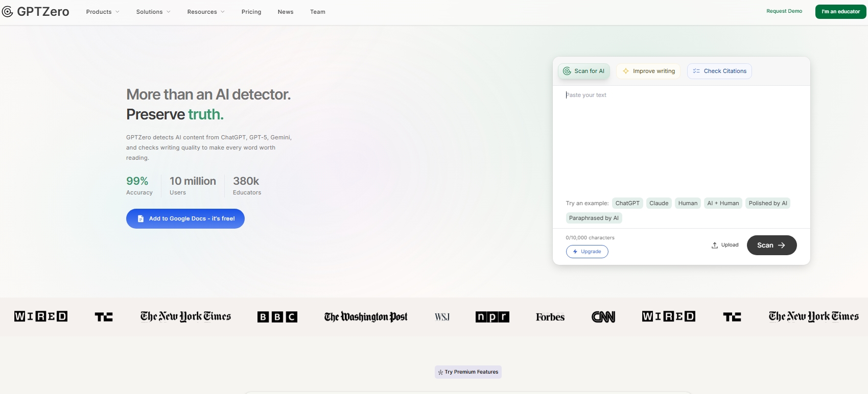Click the 99% Accuracy statistic
Viewport: 868px width, 394px height.
point(139,186)
